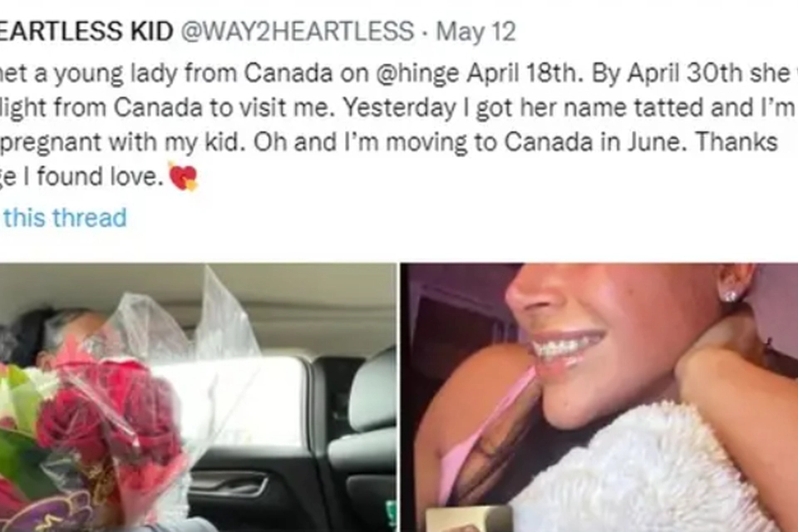Click the @WAY2HEARTLESS handle
Viewport: 798px width, 532px height.
point(298,32)
